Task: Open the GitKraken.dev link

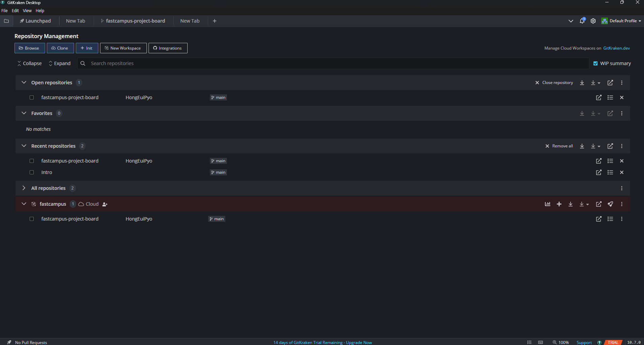Action: point(616,48)
